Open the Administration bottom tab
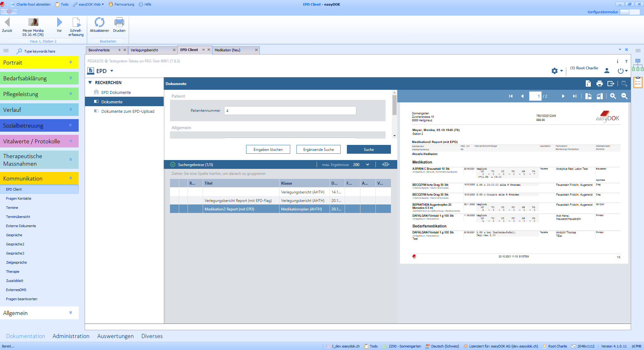The width and height of the screenshot is (644, 350). [x=71, y=336]
